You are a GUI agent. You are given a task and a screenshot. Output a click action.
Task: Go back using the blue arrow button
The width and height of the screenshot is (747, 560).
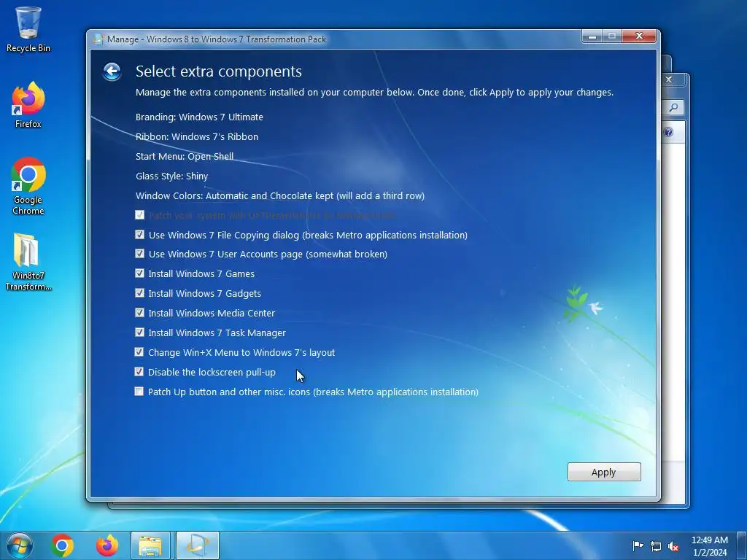click(x=112, y=72)
